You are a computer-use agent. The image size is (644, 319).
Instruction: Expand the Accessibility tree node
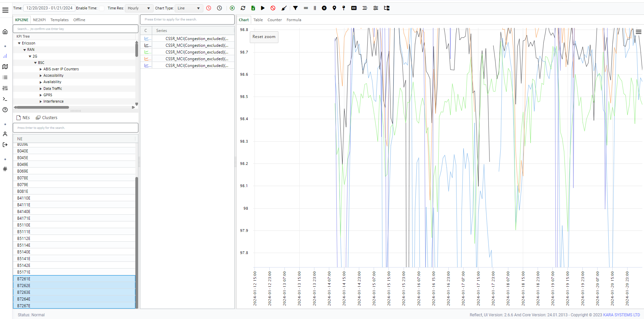pos(41,75)
